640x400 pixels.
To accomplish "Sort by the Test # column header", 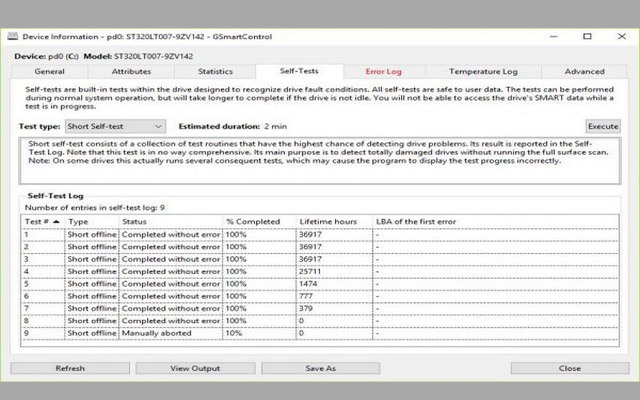I will coord(43,222).
